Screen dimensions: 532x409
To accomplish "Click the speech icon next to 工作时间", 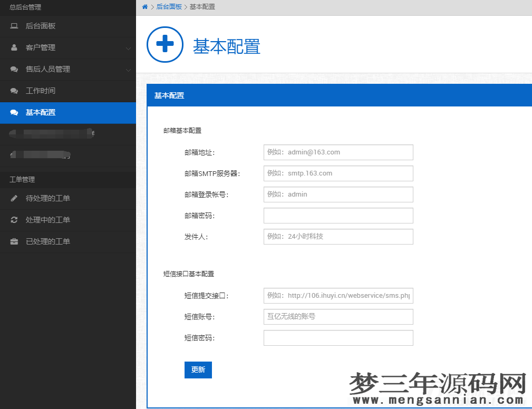I will [x=13, y=91].
